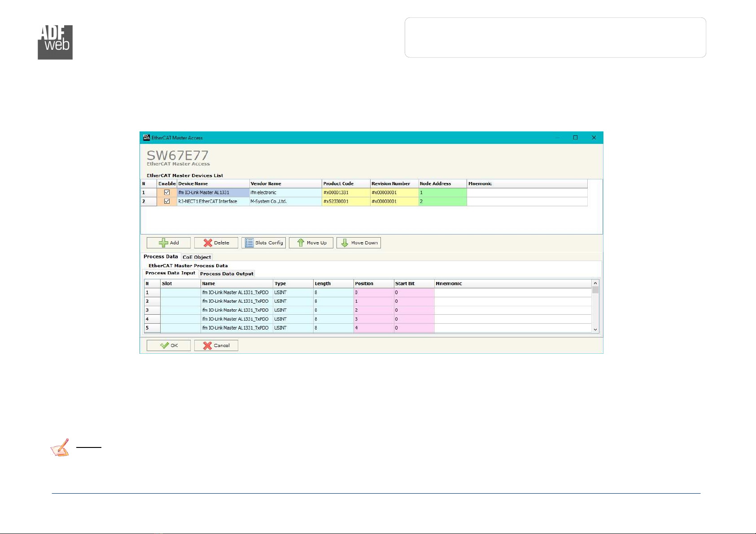Open Slots Config
Viewport: 756px width, 534px height.
[x=264, y=243]
